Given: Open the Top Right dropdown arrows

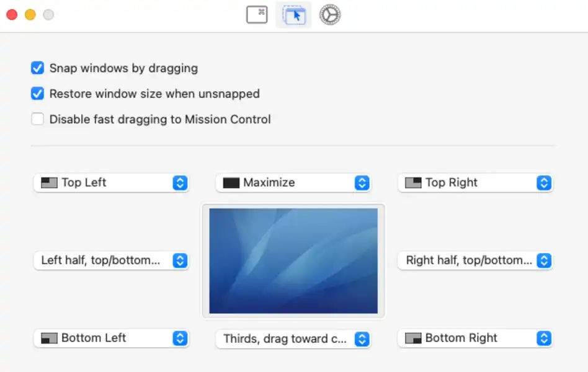Looking at the screenshot, I should (x=544, y=183).
